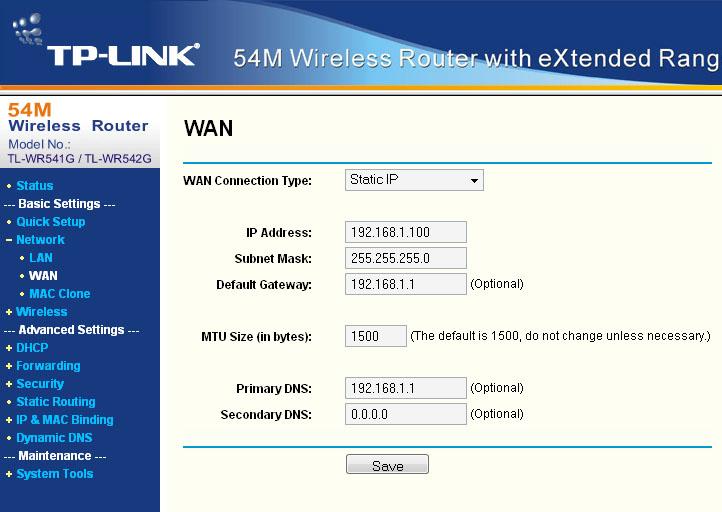Expand the Forwarding menu section
The height and width of the screenshot is (512, 722).
point(48,366)
